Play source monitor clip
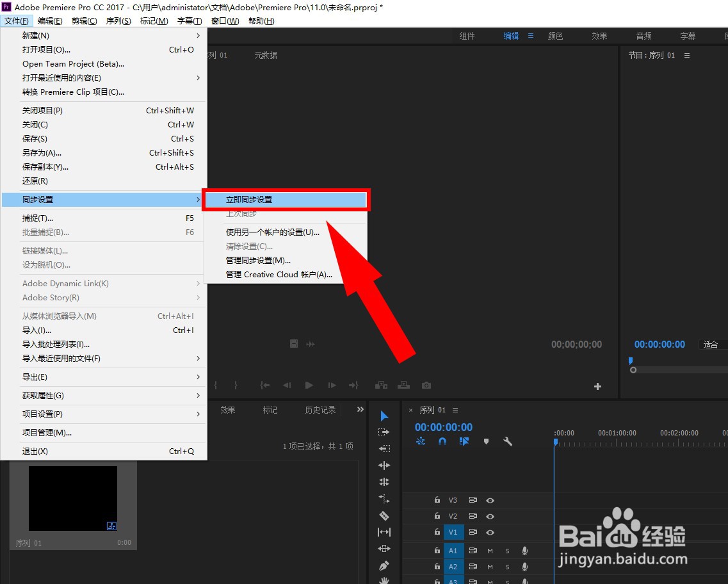The width and height of the screenshot is (728, 584). coord(309,385)
